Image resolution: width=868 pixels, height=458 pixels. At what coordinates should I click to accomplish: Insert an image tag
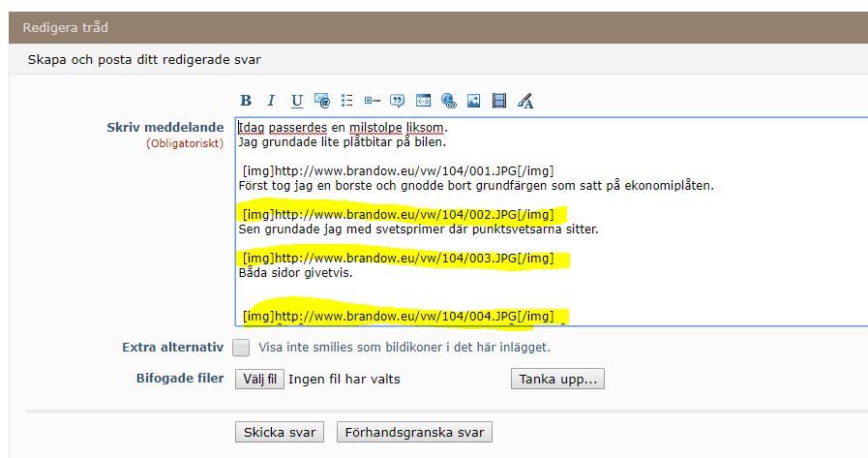click(474, 101)
